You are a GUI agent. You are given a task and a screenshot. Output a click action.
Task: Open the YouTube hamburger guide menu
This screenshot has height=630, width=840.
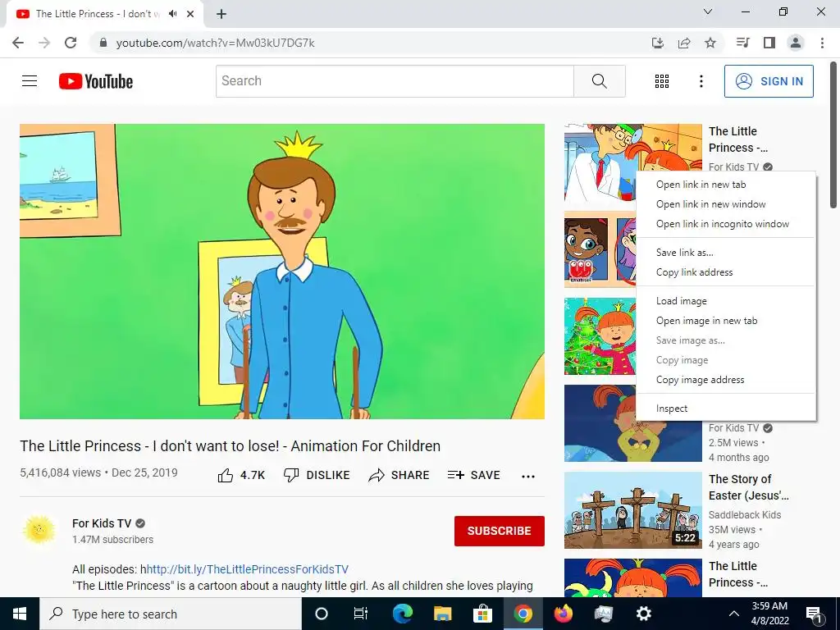30,81
